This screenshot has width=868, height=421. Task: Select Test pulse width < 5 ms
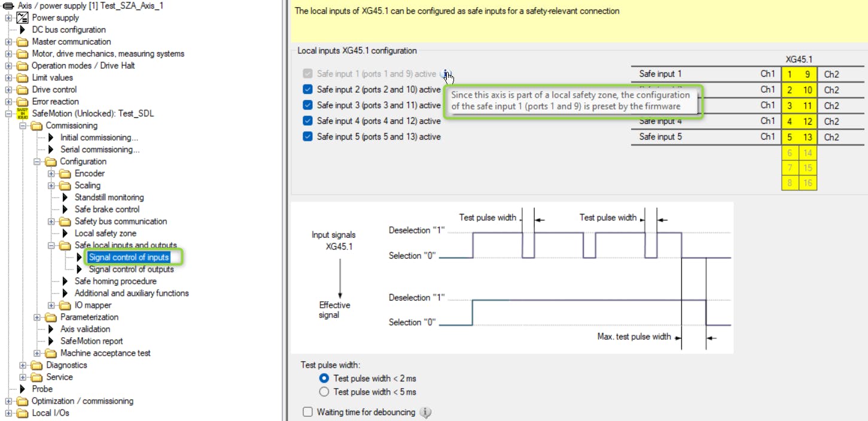pos(324,392)
